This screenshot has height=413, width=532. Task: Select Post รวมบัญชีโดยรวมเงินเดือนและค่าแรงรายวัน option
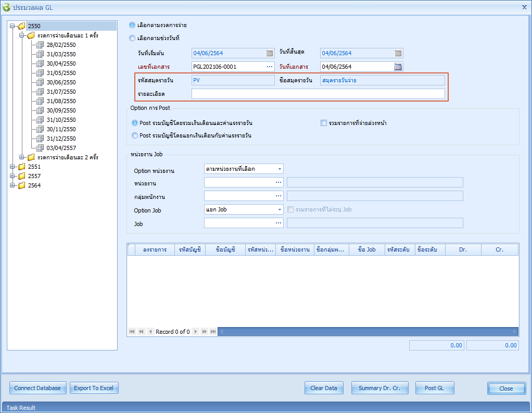[x=135, y=123]
